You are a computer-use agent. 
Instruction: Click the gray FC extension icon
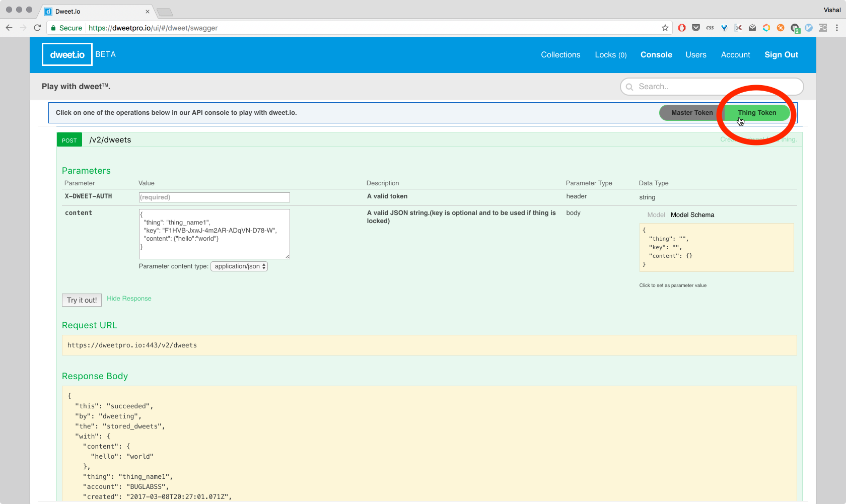pos(823,28)
